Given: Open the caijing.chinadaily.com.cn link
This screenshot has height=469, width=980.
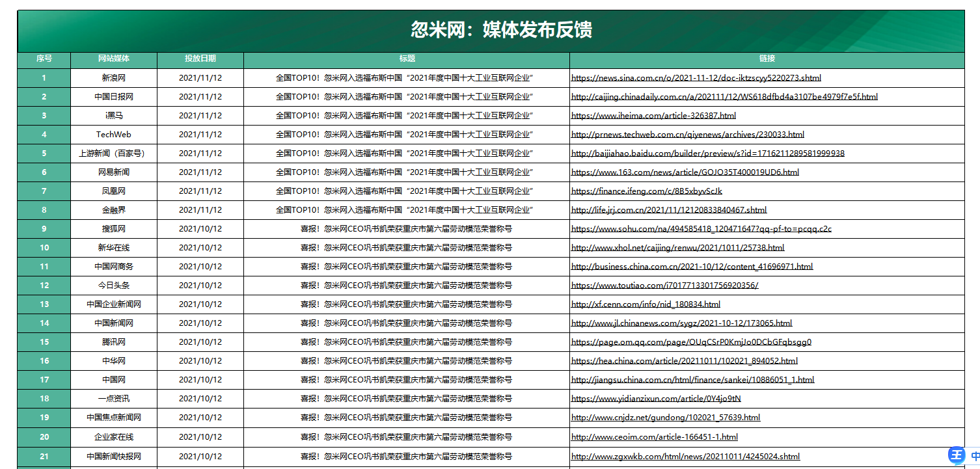Looking at the screenshot, I should [x=724, y=97].
